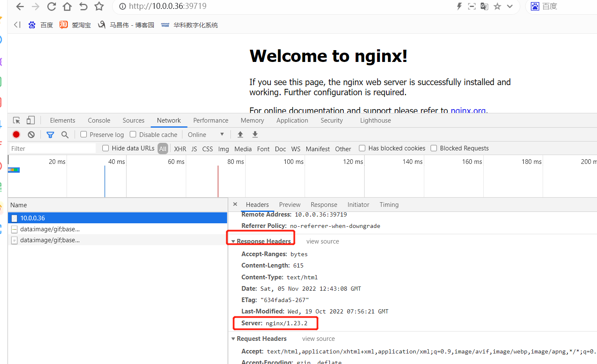Viewport: 597px width, 364px height.
Task: Filter requests by CSS
Action: click(207, 149)
